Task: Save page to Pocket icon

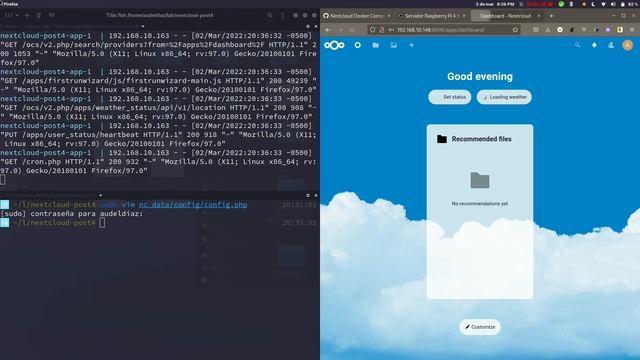Action: tap(536, 30)
